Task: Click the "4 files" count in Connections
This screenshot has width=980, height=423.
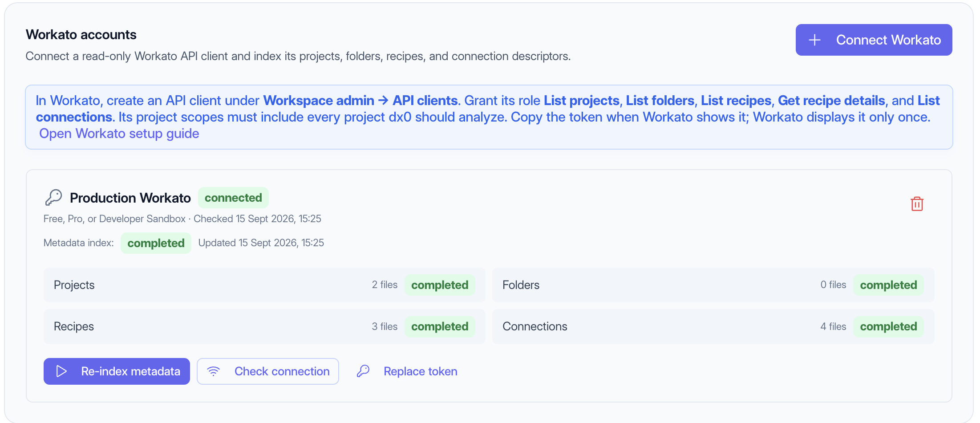Action: pos(833,326)
